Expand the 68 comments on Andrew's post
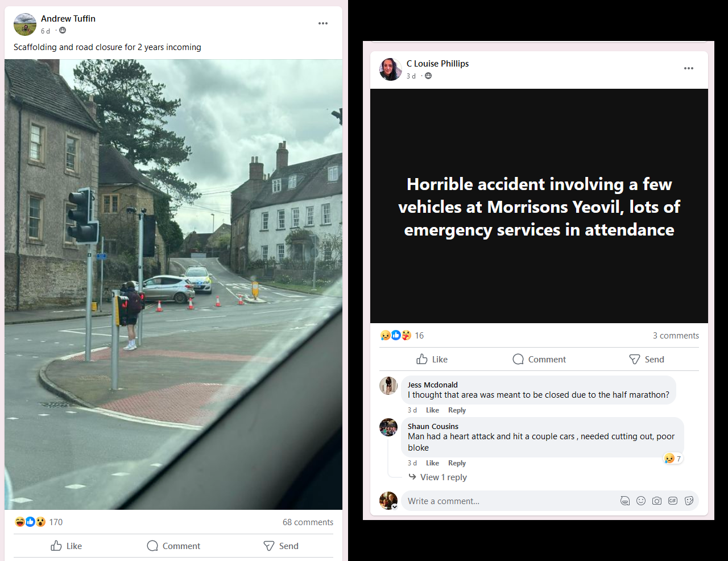Viewport: 728px width, 561px height. point(308,522)
